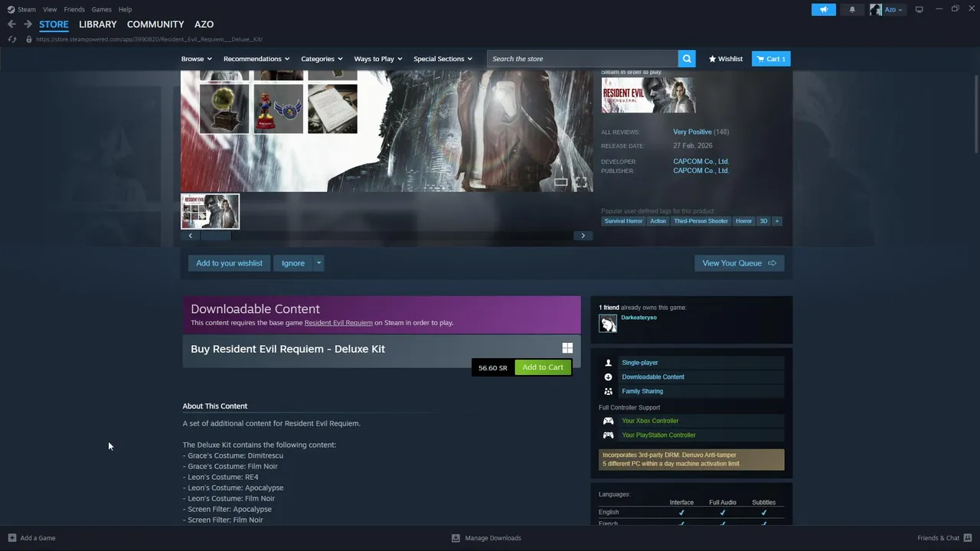
Task: Click the Friends & Chat icon
Action: pos(968,538)
